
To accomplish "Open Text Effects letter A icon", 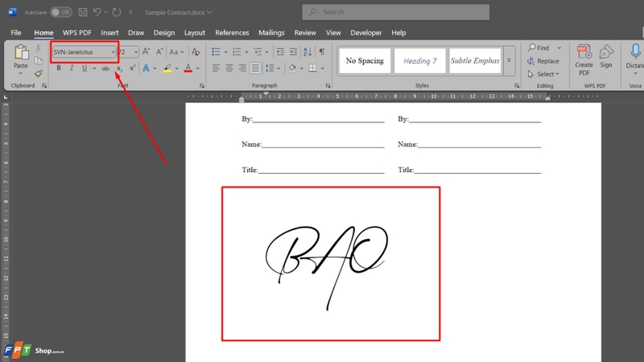I will (146, 68).
